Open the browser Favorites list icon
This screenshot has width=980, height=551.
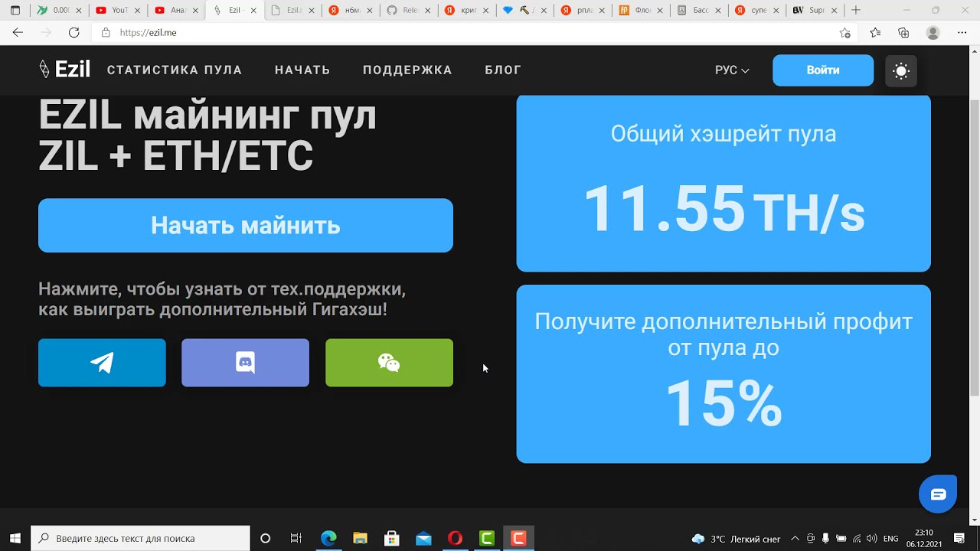(875, 33)
